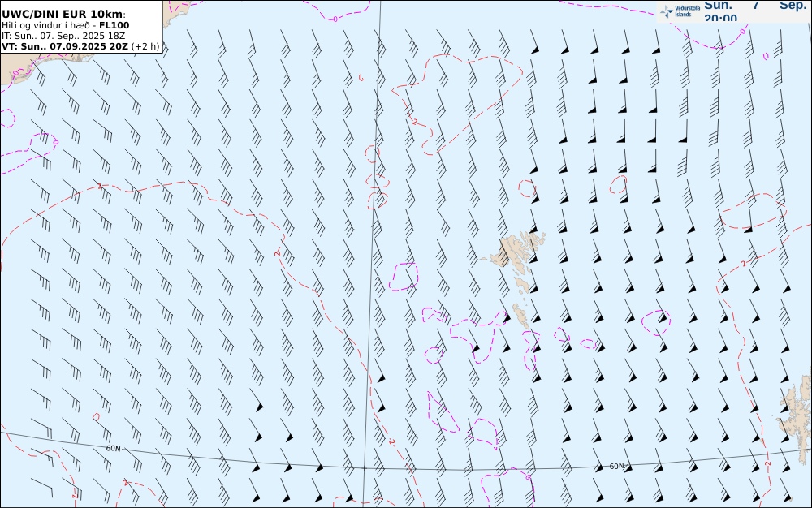Click the 'Sep.' month text in header
The height and width of the screenshot is (508, 812).
point(793,5)
